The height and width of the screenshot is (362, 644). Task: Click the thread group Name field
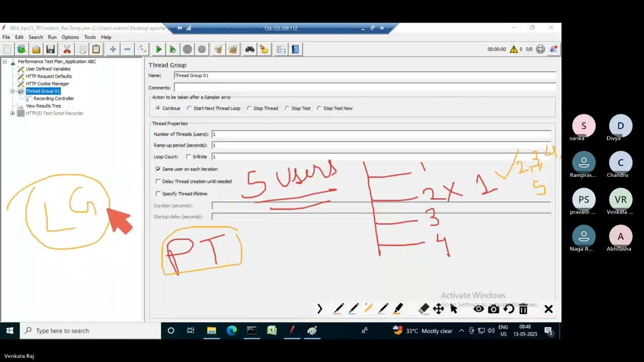tap(365, 75)
